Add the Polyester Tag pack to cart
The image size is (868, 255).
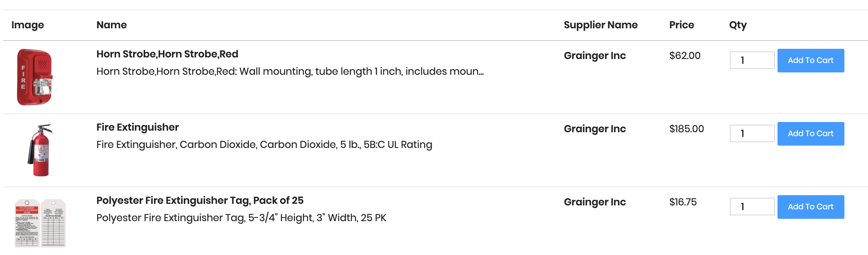coord(810,207)
